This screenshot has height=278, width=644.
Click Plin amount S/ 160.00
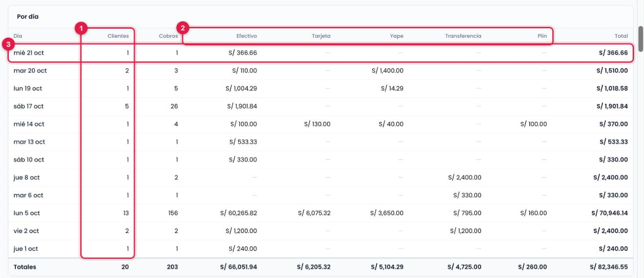click(534, 213)
